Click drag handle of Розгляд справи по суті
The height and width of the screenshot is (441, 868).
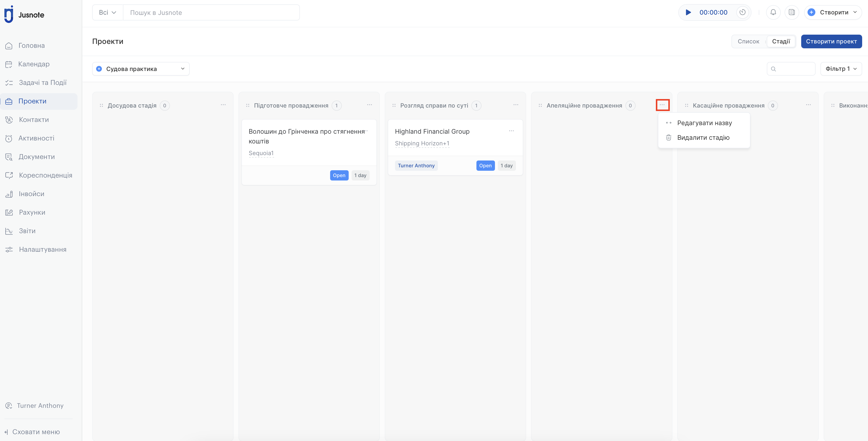pyautogui.click(x=394, y=106)
